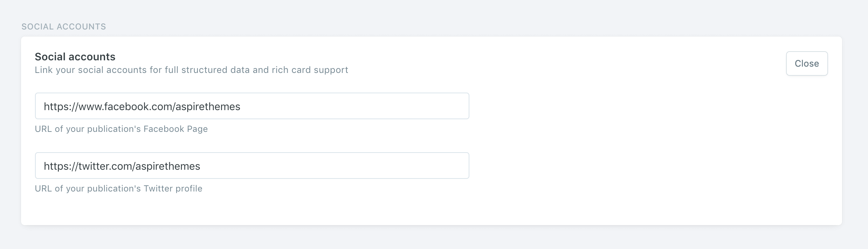Click the Twitter profile helper text
Image resolution: width=868 pixels, height=249 pixels.
pyautogui.click(x=118, y=188)
